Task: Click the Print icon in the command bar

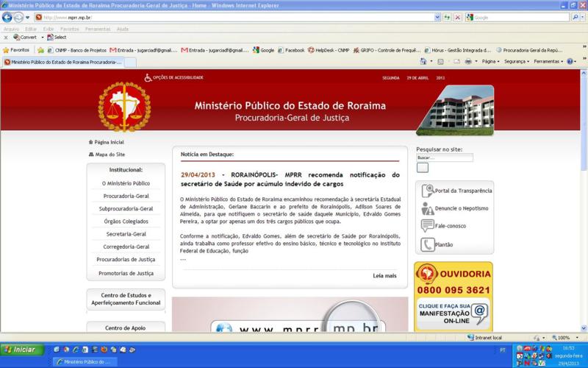Action: [x=468, y=61]
